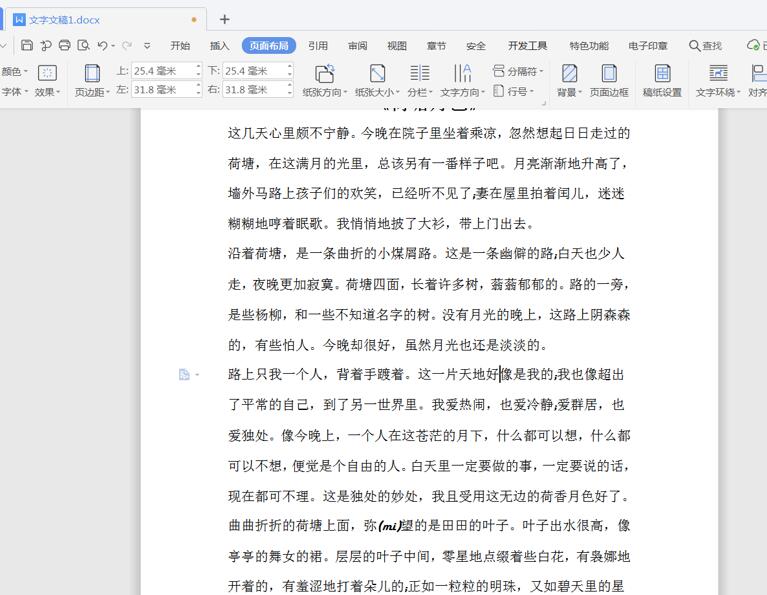Click the 文字方向 text direction icon

(462, 73)
